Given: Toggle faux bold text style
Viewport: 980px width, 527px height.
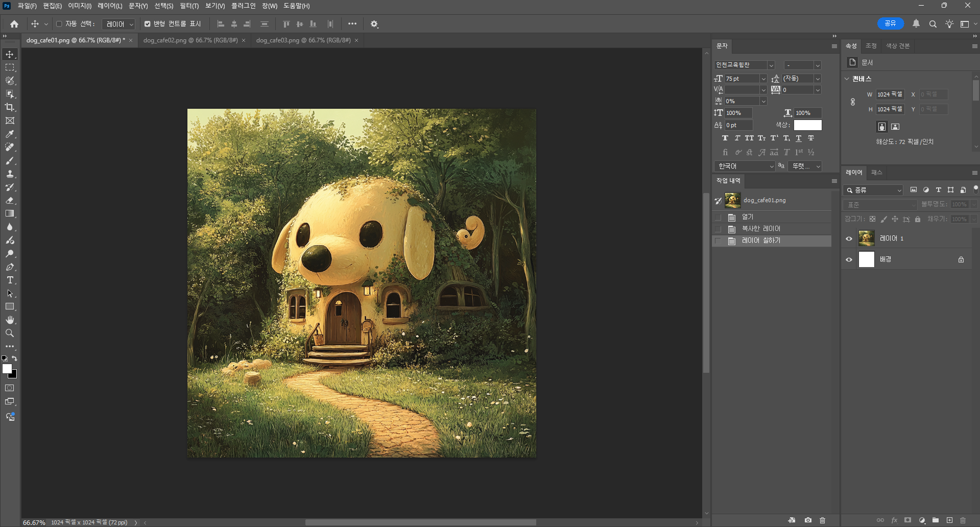Looking at the screenshot, I should 725,138.
